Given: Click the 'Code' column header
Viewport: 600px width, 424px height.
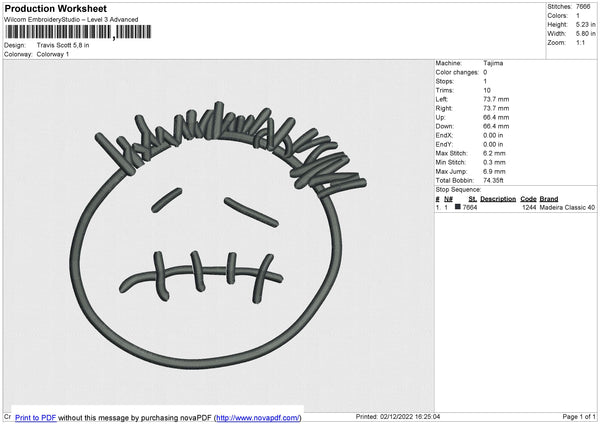Looking at the screenshot, I should [528, 199].
